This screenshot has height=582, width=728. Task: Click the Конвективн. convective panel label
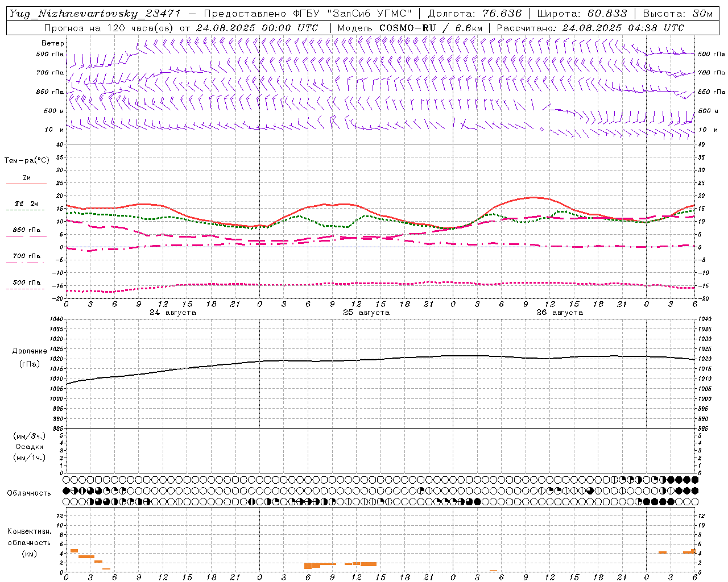pos(29,531)
